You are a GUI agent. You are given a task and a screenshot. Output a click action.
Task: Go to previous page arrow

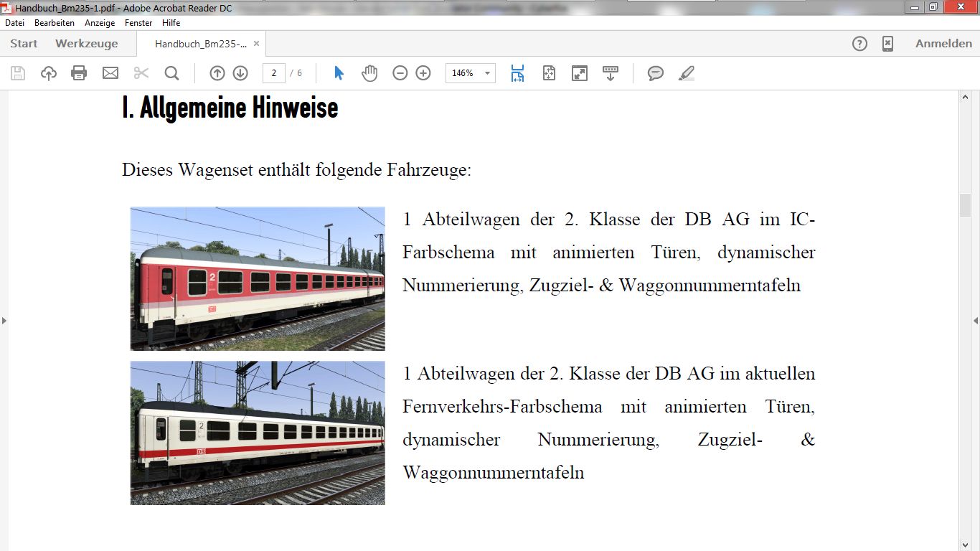[217, 73]
